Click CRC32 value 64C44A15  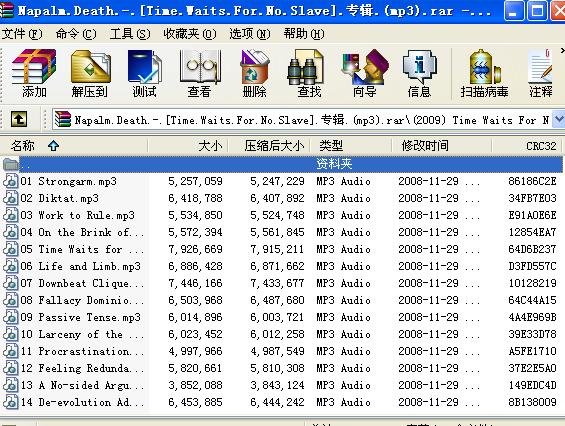coord(532,300)
